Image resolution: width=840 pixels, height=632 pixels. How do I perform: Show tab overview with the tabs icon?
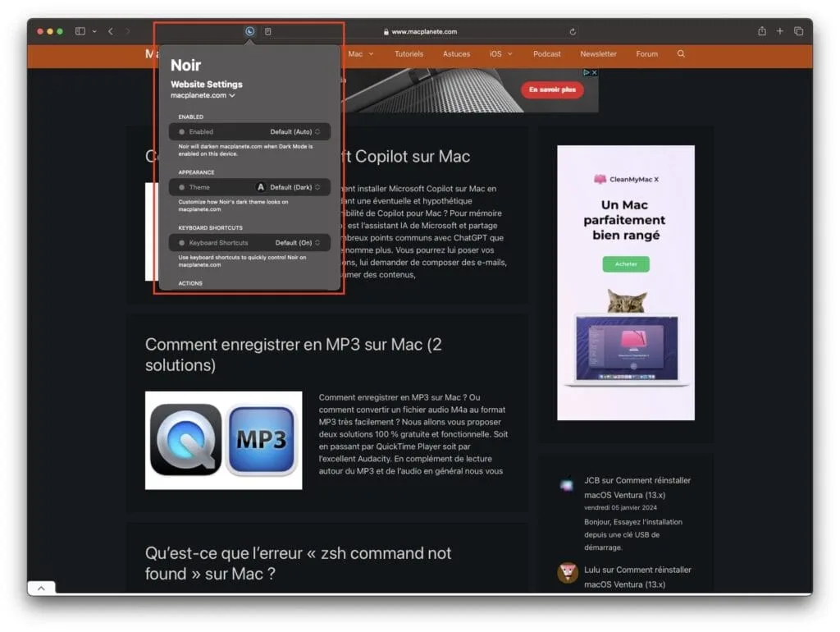tap(798, 30)
